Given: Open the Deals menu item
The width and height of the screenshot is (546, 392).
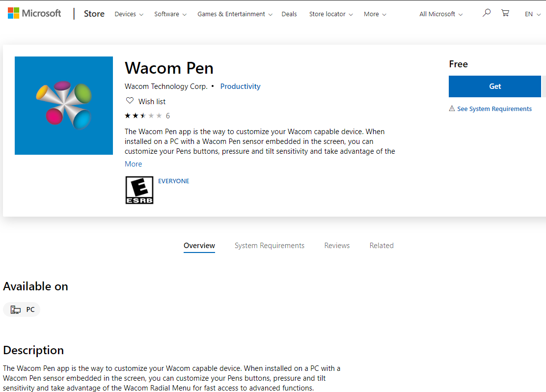Looking at the screenshot, I should (289, 14).
